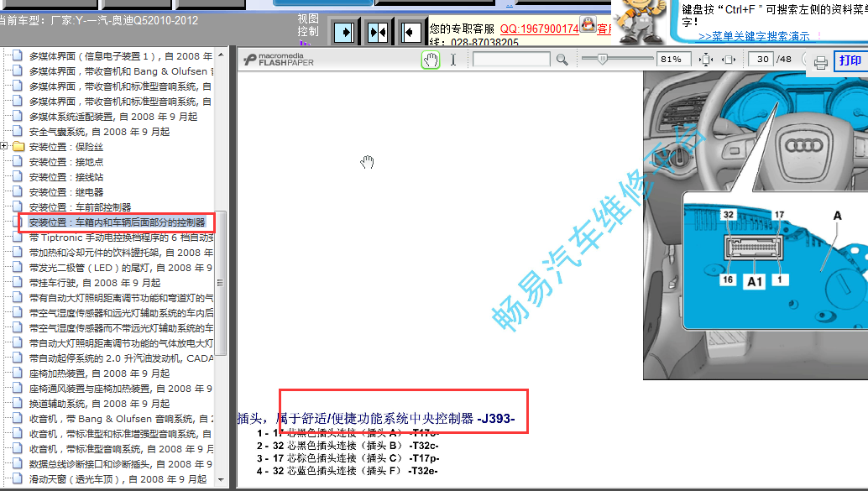Click view control collapse-left arrow button
The image size is (868, 491).
(x=410, y=32)
